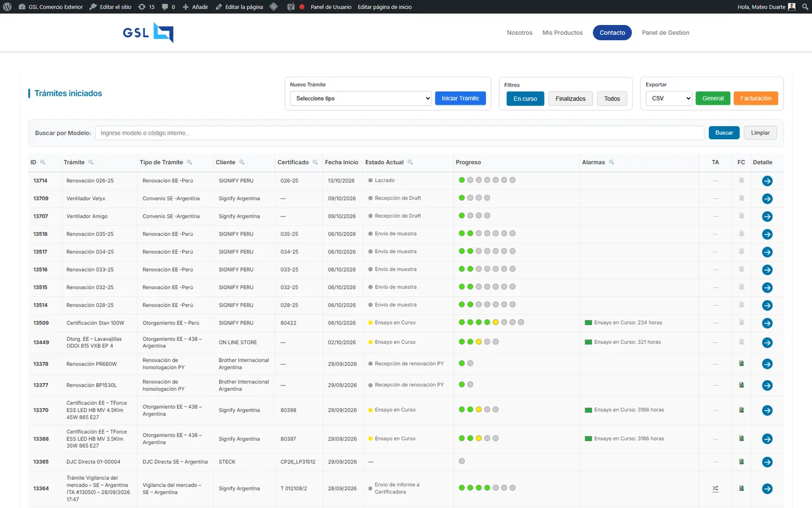
Task: Click the green General export button
Action: coord(713,99)
